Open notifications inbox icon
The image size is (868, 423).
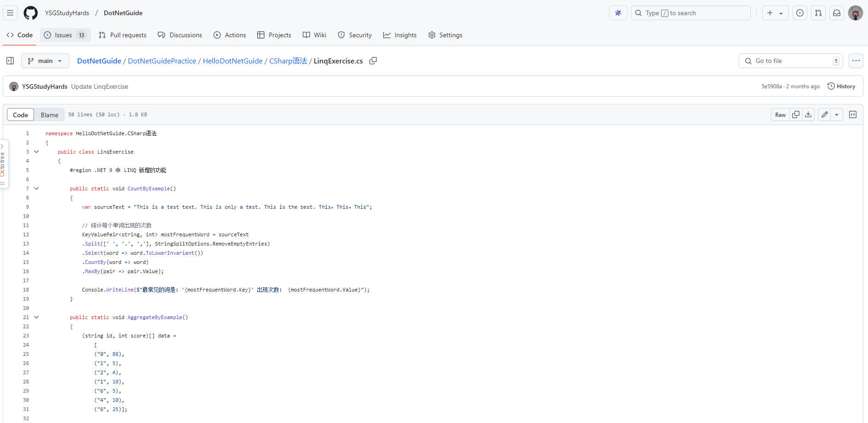coord(837,13)
